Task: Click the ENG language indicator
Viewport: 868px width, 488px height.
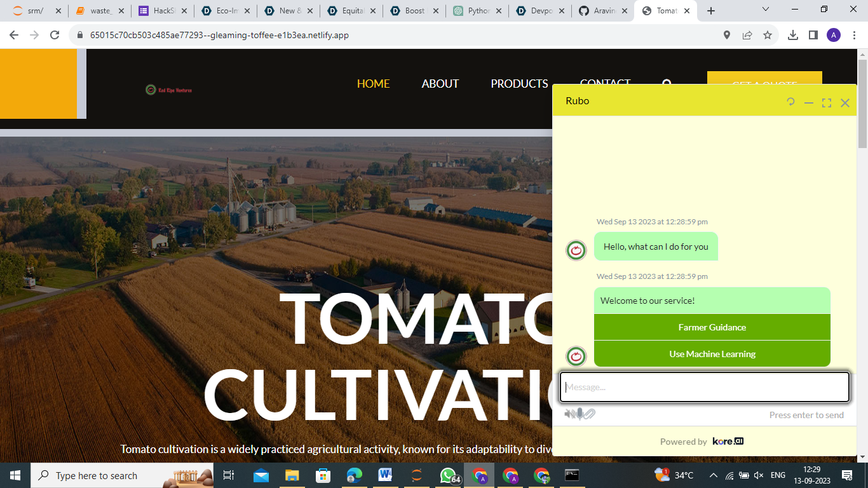Action: tap(778, 475)
